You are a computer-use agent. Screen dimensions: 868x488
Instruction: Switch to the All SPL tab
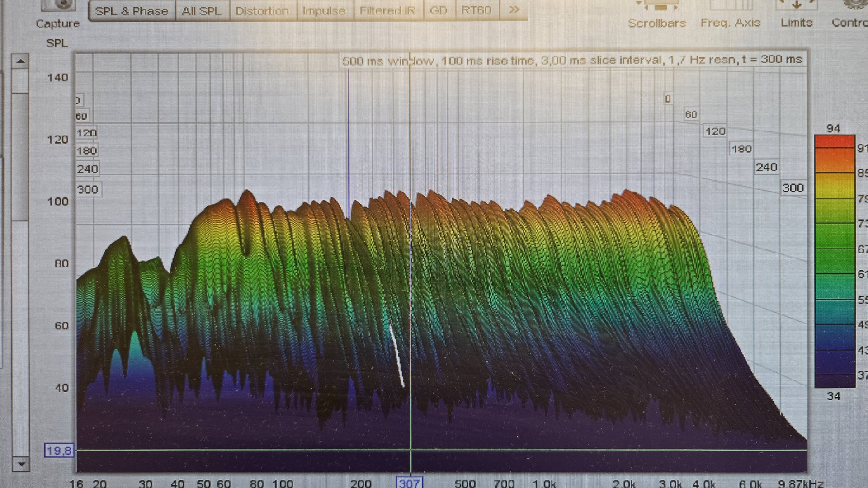click(202, 11)
